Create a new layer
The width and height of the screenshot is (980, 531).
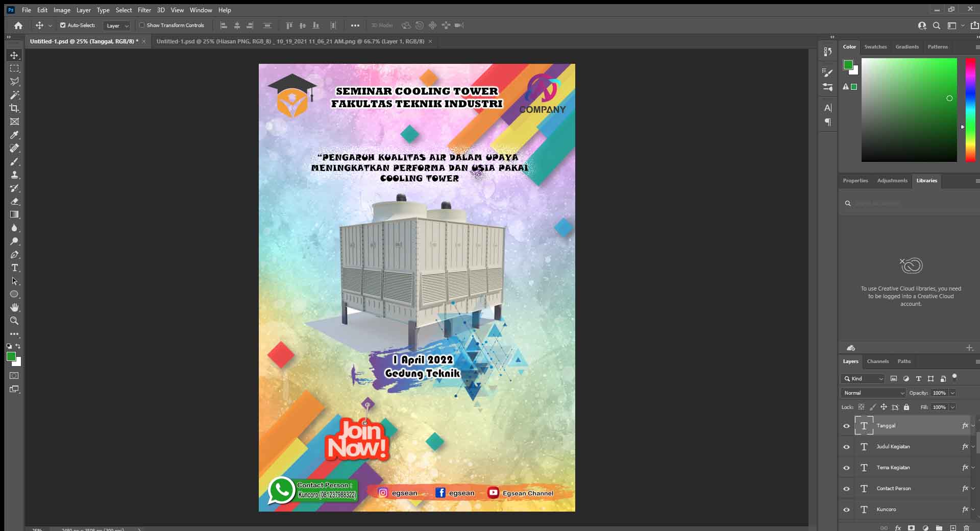pyautogui.click(x=953, y=527)
